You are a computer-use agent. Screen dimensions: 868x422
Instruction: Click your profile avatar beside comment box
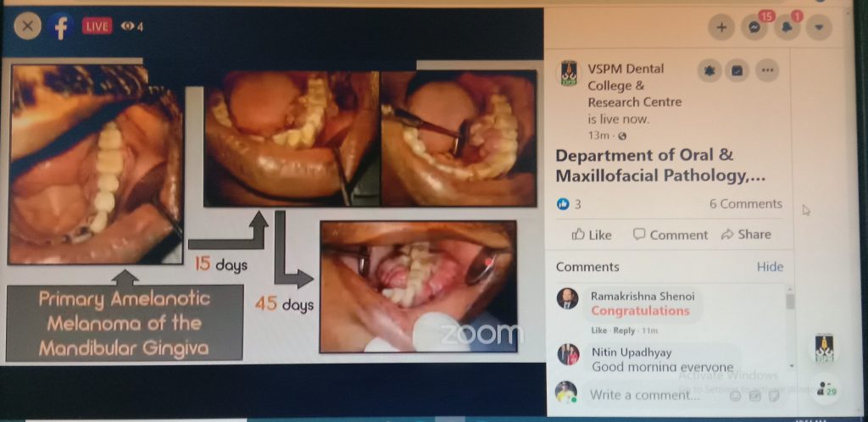pyautogui.click(x=565, y=392)
